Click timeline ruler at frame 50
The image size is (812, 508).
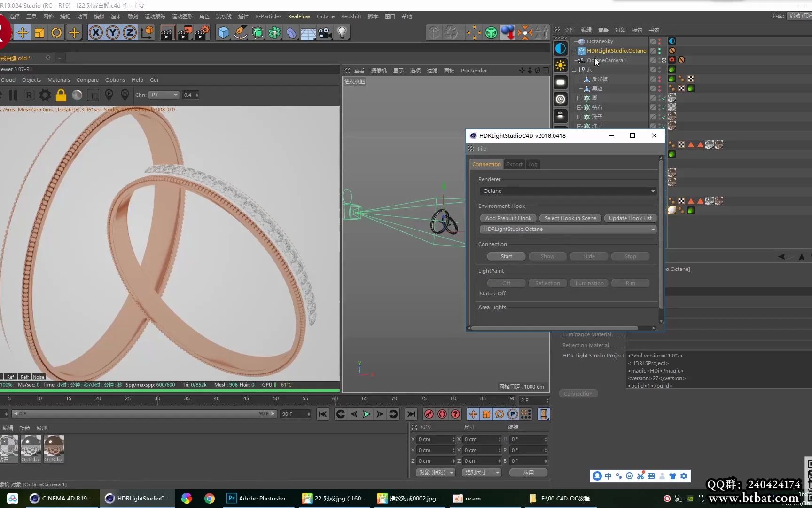pyautogui.click(x=276, y=399)
